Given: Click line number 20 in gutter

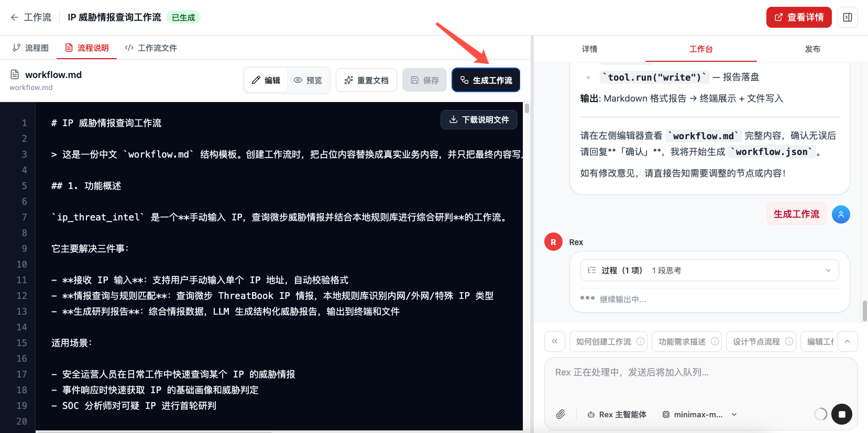Looking at the screenshot, I should [21, 421].
